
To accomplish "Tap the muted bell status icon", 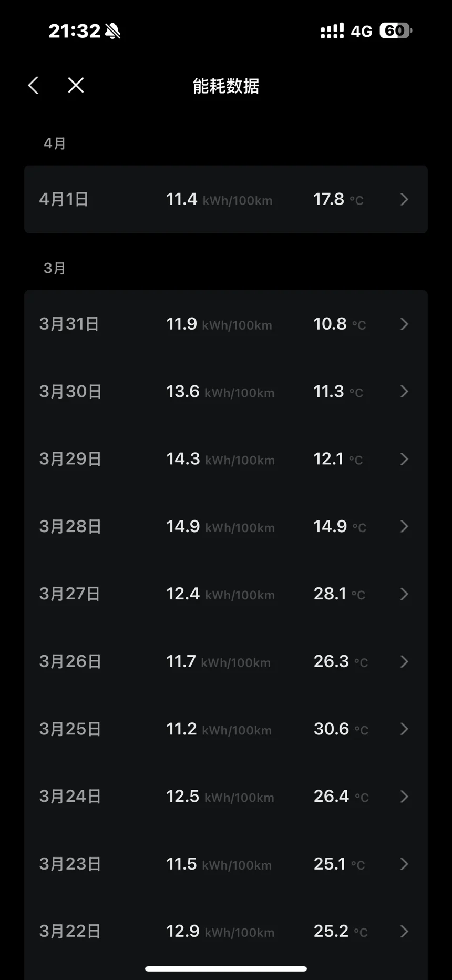I will point(112,31).
